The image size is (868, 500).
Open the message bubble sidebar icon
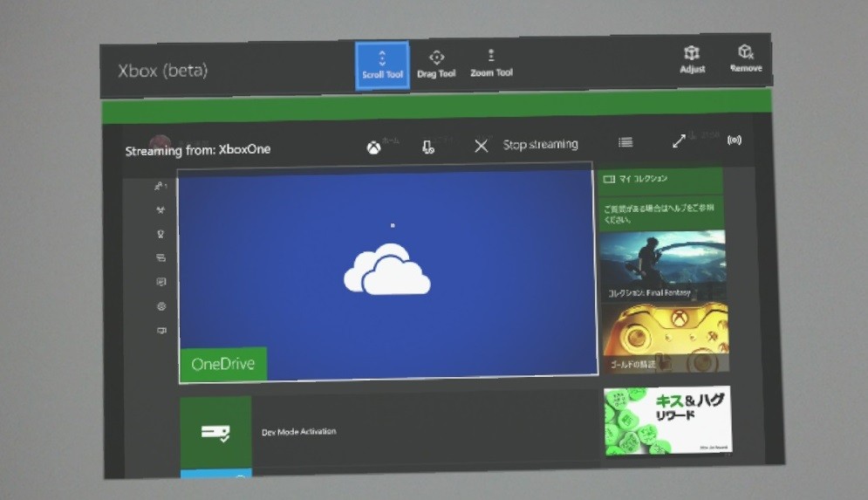[161, 282]
